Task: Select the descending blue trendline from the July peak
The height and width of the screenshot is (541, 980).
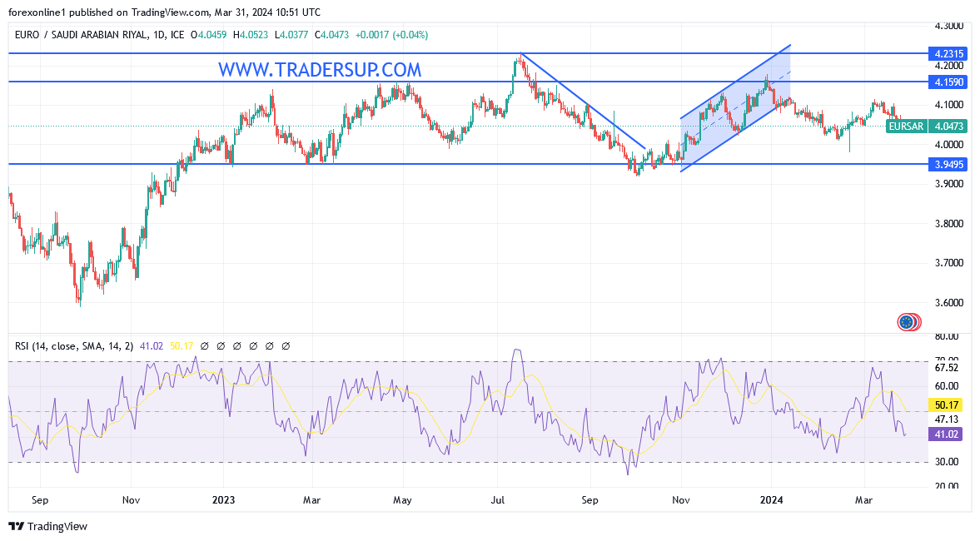Action: 583,102
